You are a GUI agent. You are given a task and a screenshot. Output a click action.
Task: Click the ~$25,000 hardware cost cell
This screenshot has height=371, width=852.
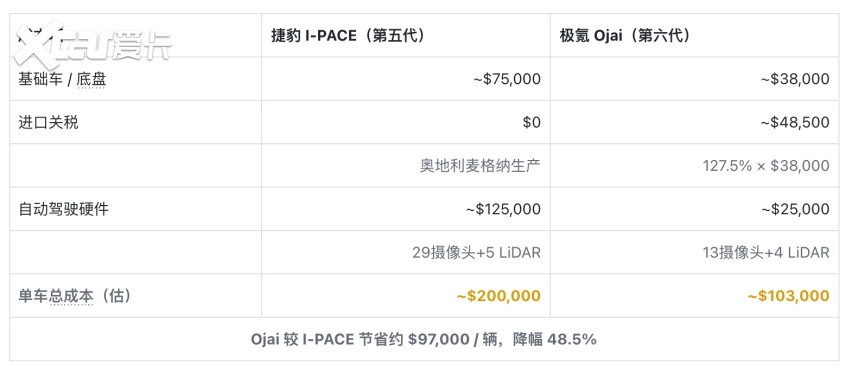point(795,209)
